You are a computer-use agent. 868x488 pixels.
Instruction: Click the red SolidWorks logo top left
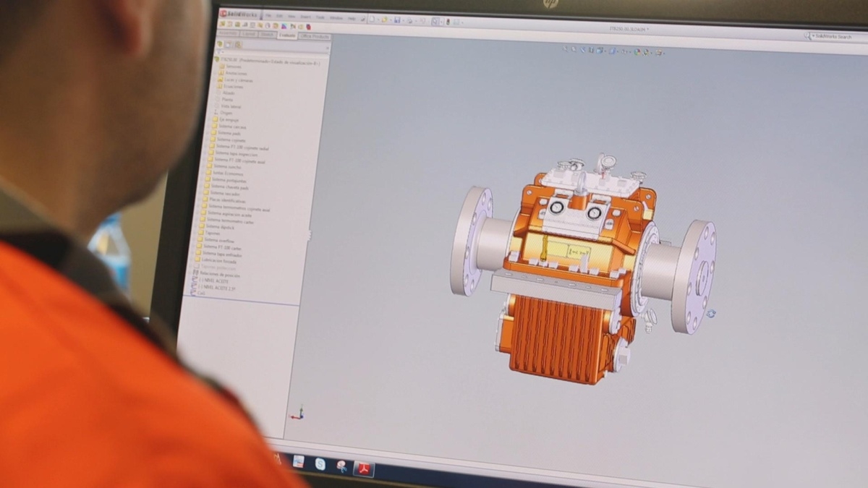[224, 13]
